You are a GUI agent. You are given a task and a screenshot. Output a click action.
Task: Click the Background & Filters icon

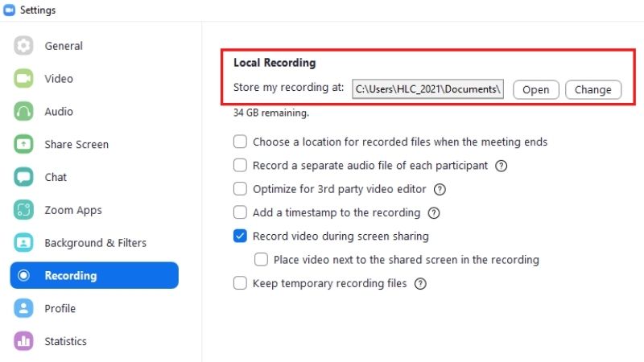pyautogui.click(x=23, y=243)
